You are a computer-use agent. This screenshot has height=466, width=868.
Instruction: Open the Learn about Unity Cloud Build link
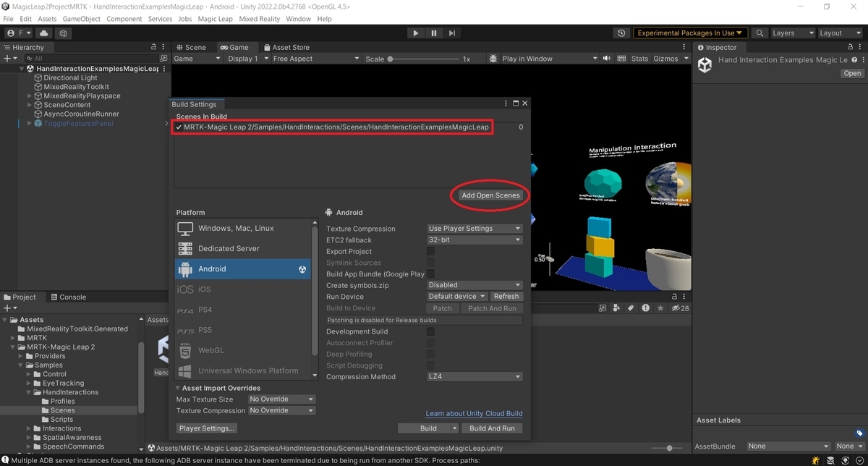pyautogui.click(x=474, y=414)
